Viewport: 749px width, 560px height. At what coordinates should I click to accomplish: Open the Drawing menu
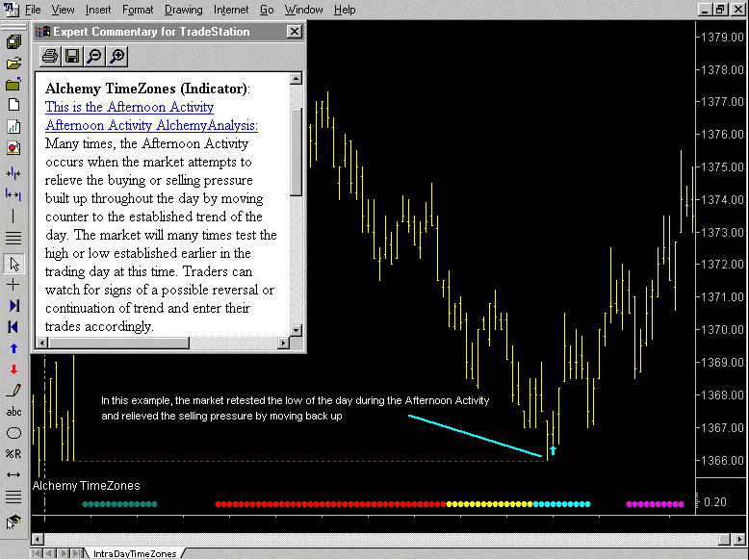click(x=184, y=10)
